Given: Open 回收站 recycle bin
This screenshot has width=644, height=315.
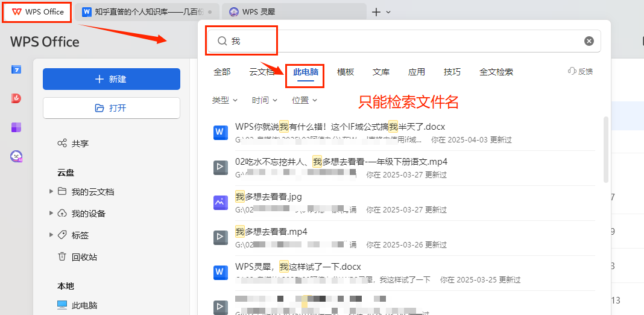Looking at the screenshot, I should (84, 257).
